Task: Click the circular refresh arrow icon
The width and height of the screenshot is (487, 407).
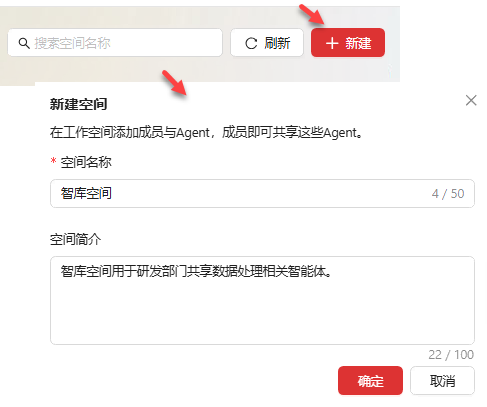Action: click(x=251, y=43)
